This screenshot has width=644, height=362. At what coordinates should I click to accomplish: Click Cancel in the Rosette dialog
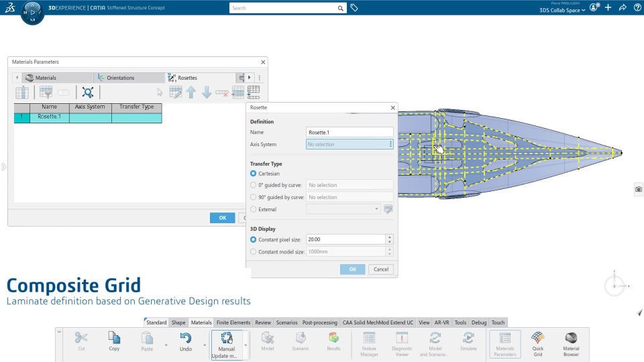[x=381, y=269]
